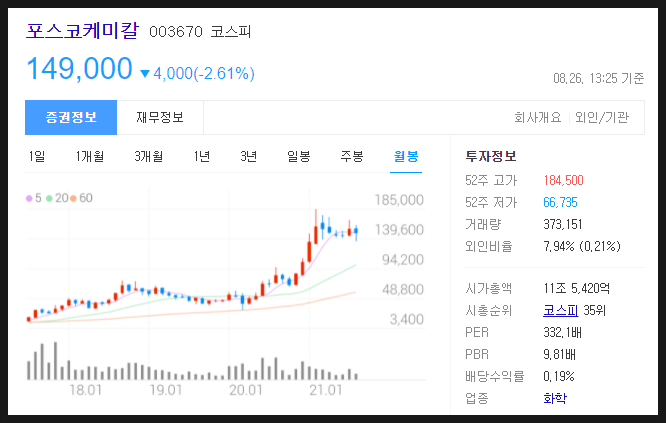
Task: Open the 코스피 market cap rank link
Action: point(559,310)
